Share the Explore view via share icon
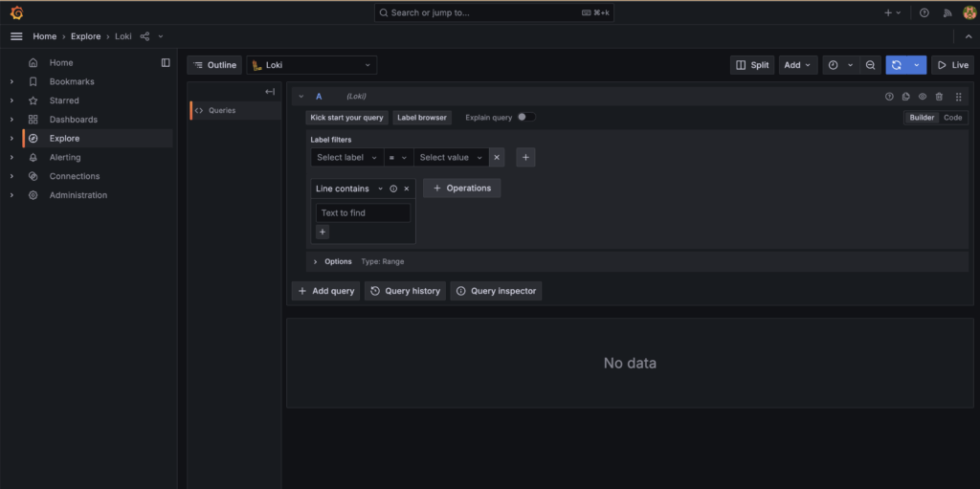The width and height of the screenshot is (980, 489). tap(145, 36)
